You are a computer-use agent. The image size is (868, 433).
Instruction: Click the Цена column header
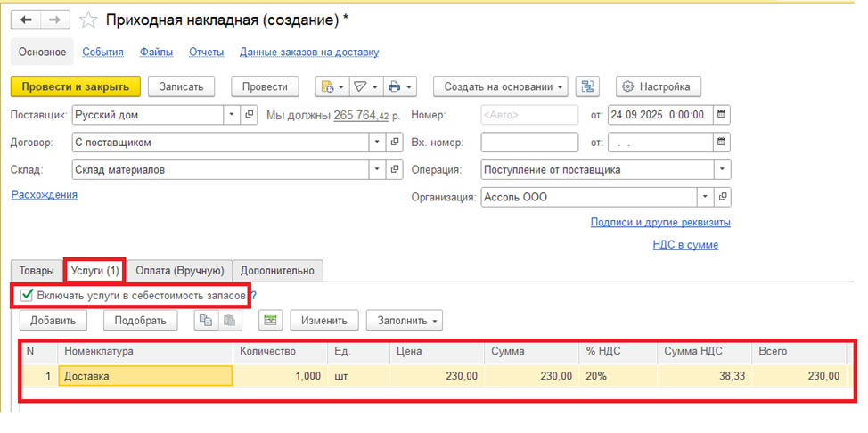[x=437, y=351]
